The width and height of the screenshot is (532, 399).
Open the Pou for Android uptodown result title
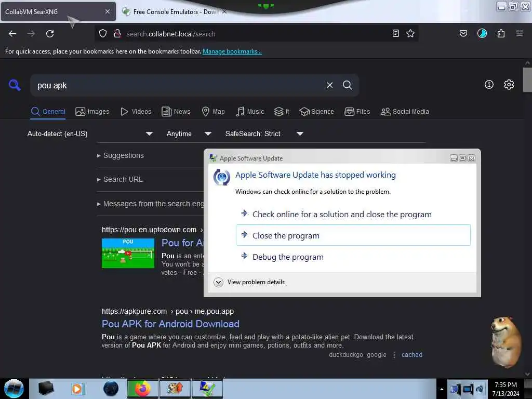[182, 243]
